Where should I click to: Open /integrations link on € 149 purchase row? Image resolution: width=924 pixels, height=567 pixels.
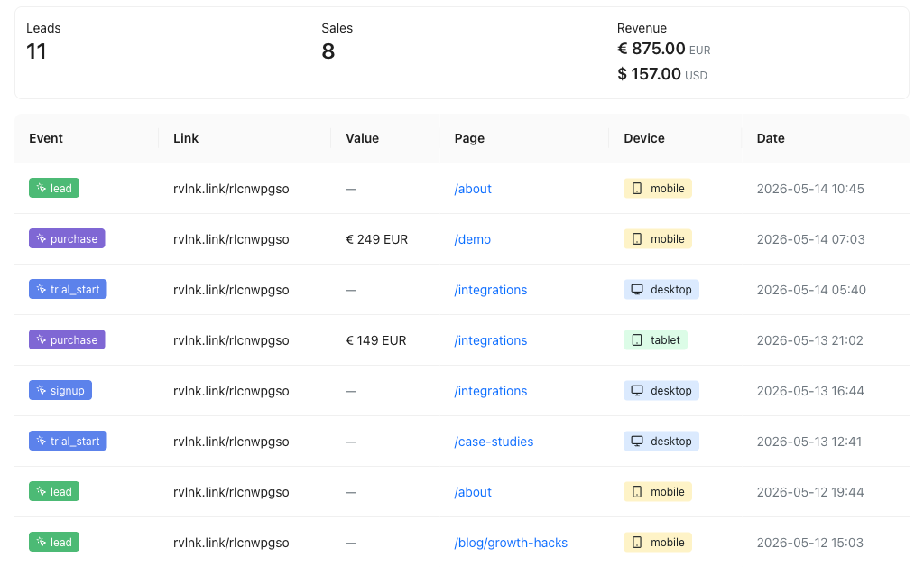click(490, 340)
